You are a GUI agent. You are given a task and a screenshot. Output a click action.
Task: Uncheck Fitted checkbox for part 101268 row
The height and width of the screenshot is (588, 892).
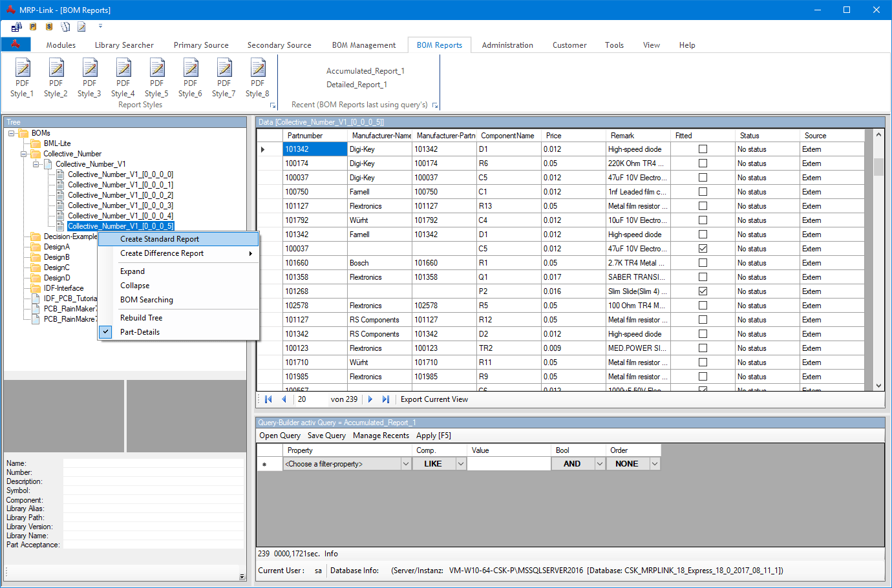click(x=703, y=291)
